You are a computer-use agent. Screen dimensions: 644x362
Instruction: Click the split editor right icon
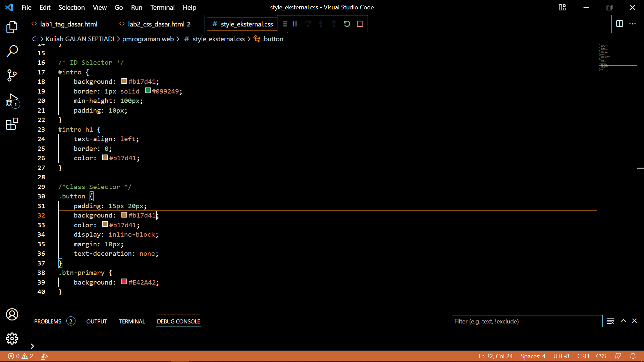click(620, 24)
